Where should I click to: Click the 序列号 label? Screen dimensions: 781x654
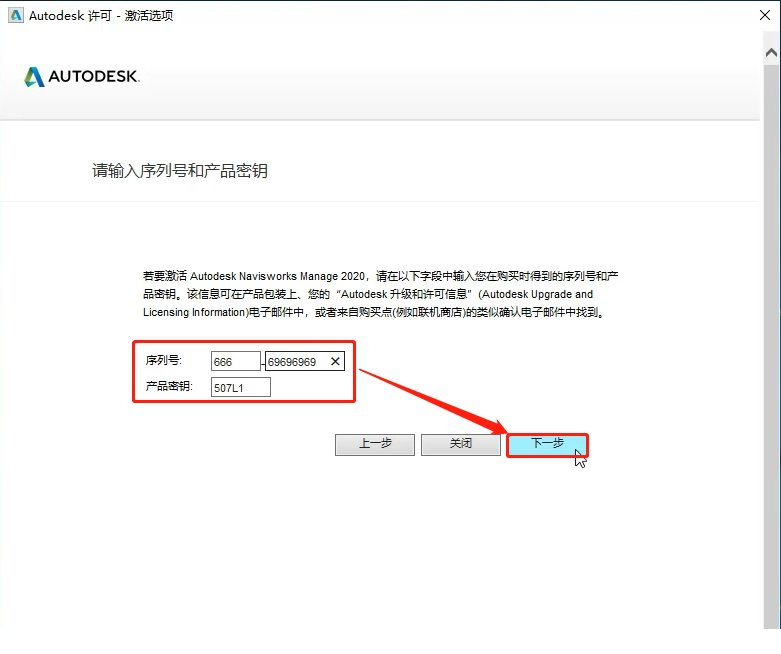tap(164, 361)
